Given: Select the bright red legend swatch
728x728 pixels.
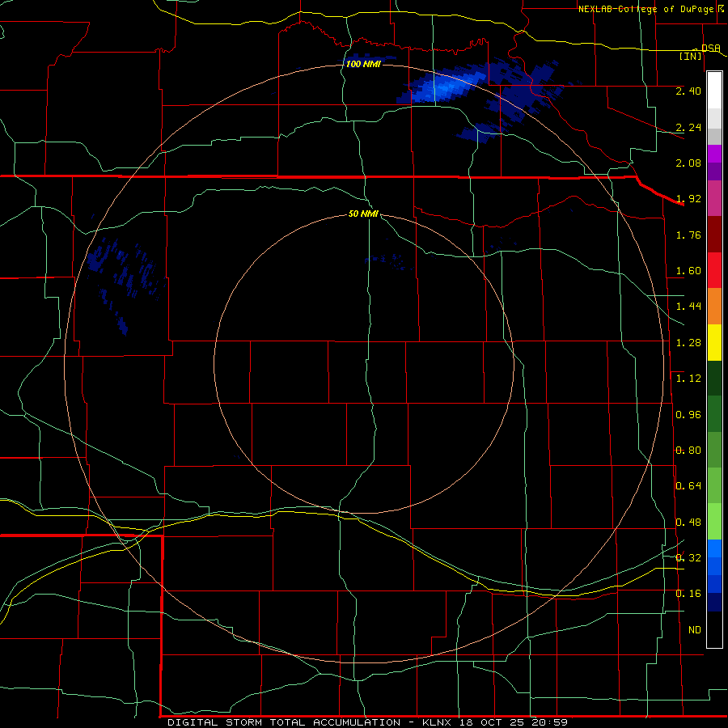Looking at the screenshot, I should tap(714, 270).
